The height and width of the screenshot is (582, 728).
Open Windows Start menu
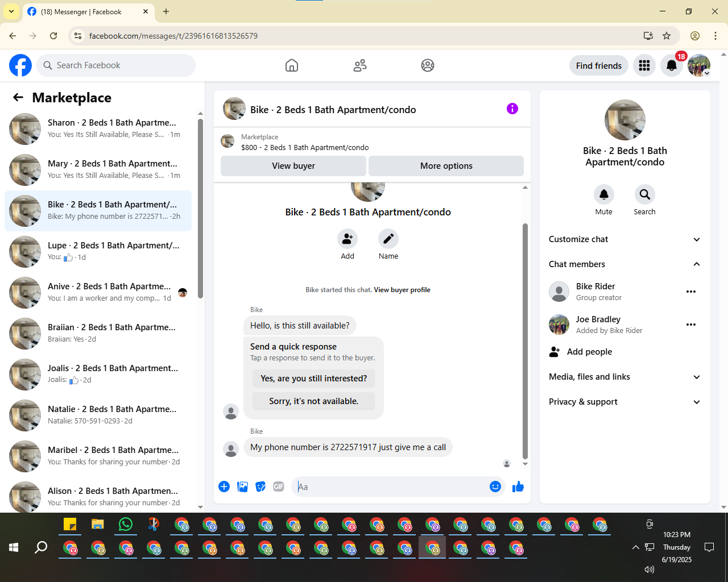[x=14, y=547]
